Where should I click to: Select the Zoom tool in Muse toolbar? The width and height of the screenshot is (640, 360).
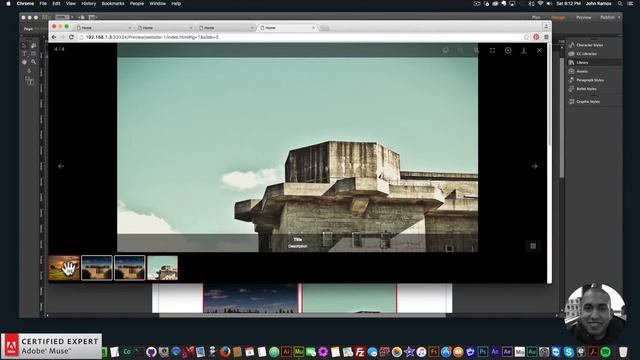point(33,62)
